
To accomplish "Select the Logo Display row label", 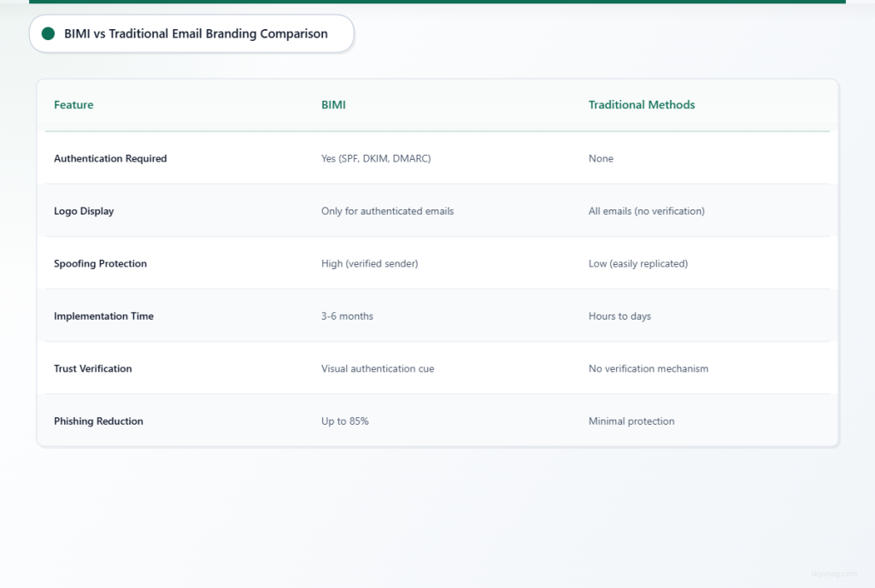I will point(84,211).
